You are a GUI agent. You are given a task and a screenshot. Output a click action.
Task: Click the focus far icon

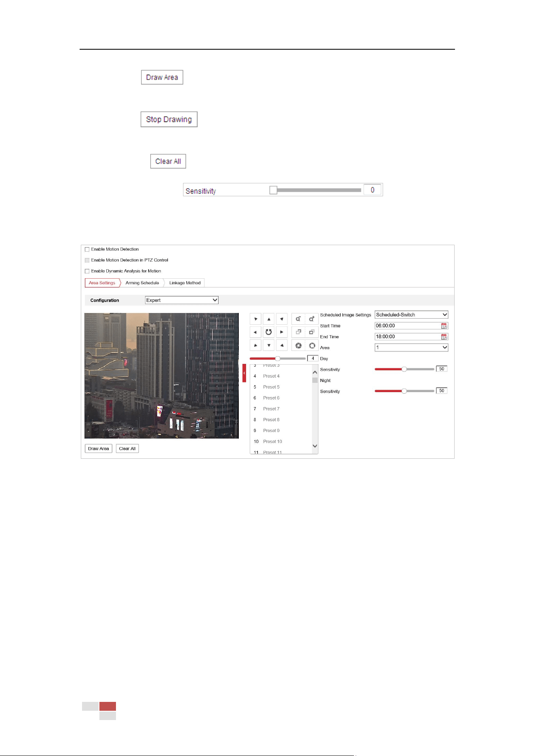point(312,332)
